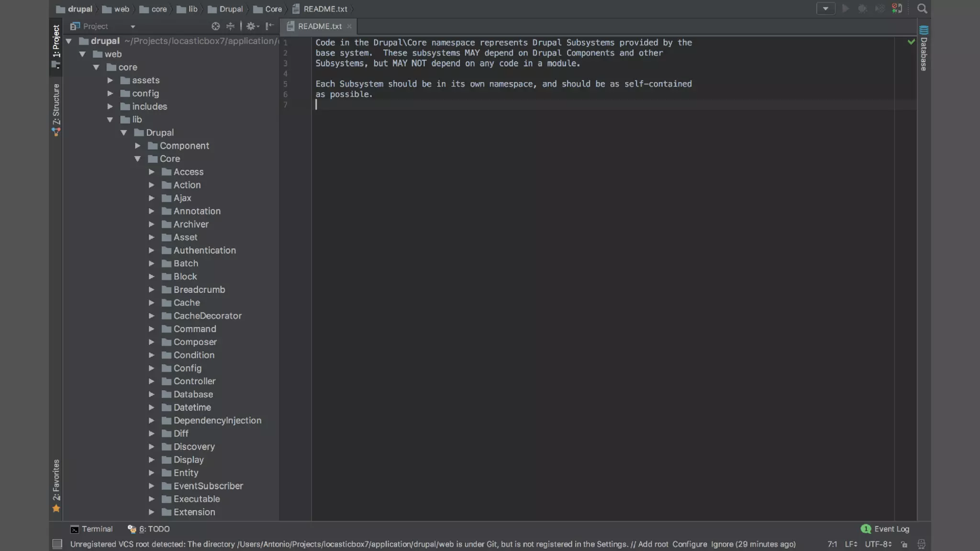Click the hide Project panel icon
980x551 pixels.
269,26
